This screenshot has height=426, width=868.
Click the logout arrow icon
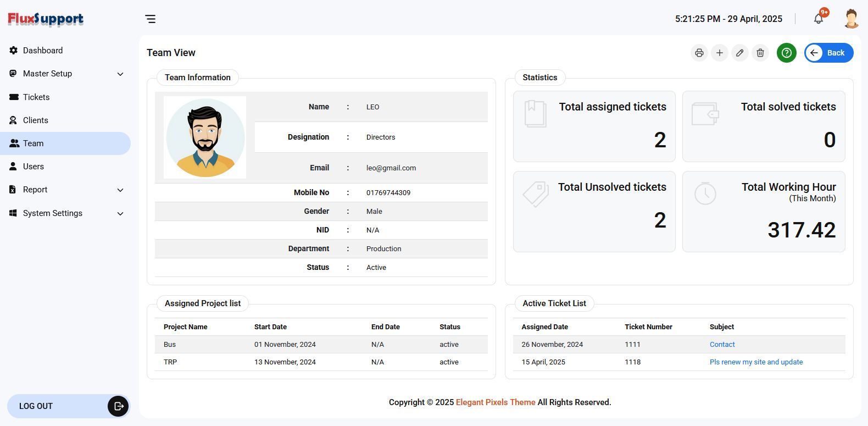[x=118, y=406]
